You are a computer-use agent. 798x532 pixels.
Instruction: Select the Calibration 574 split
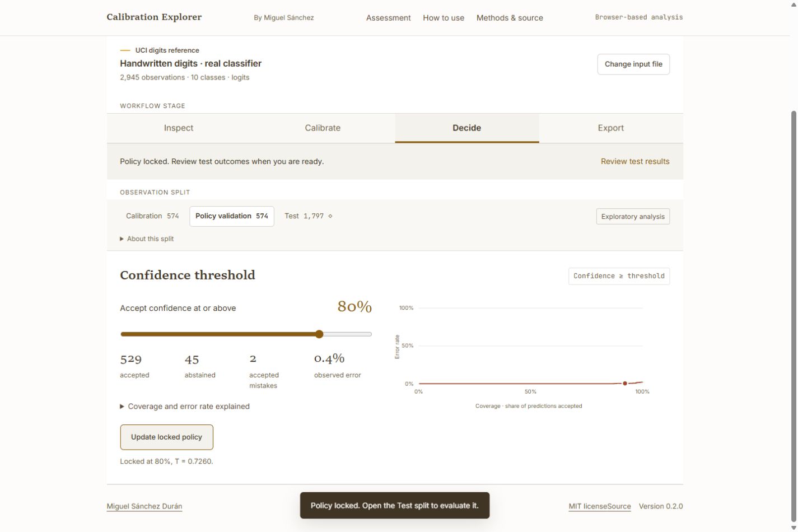click(152, 216)
